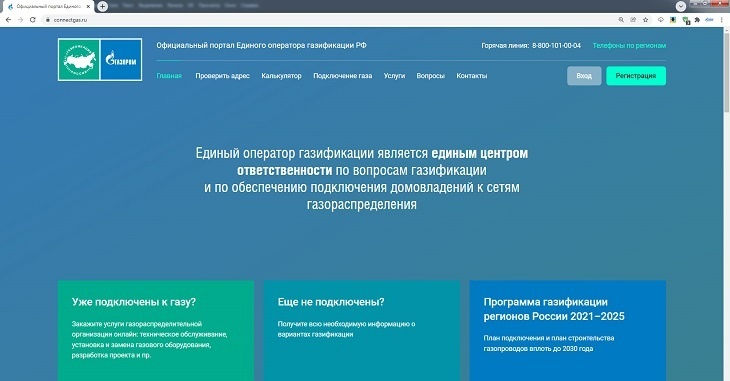Reload the page with the refresh icon

(33, 20)
